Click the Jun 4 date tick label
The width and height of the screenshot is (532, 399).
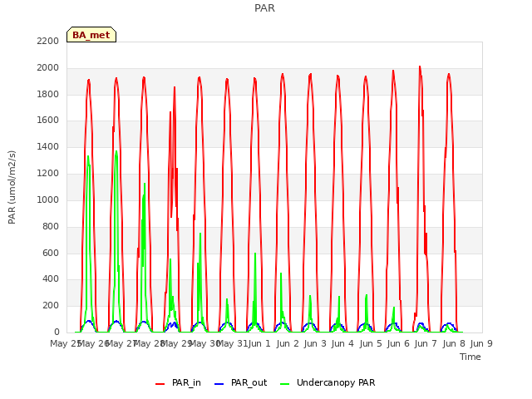point(342,343)
